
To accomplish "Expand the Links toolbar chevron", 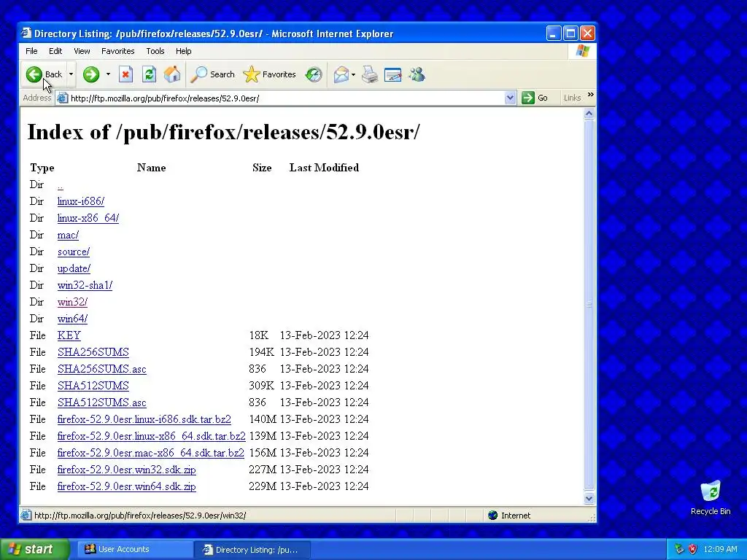I will (x=591, y=95).
